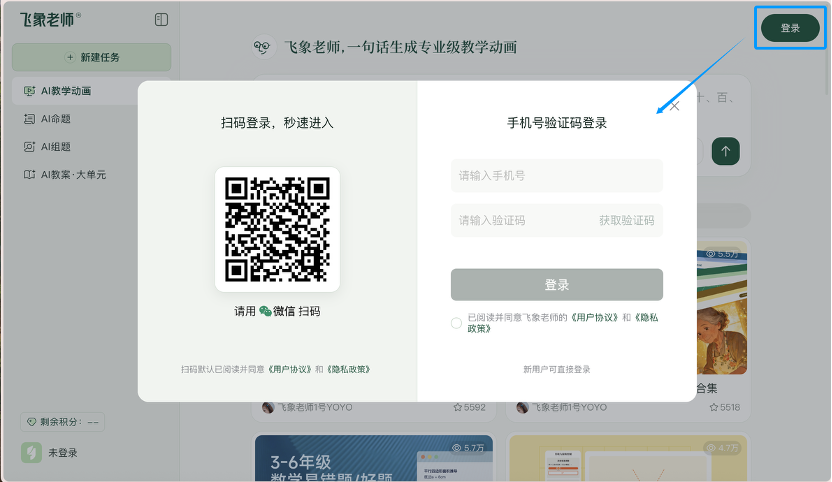The image size is (832, 482).
Task: Click the star icon showing 5518
Action: tap(714, 407)
